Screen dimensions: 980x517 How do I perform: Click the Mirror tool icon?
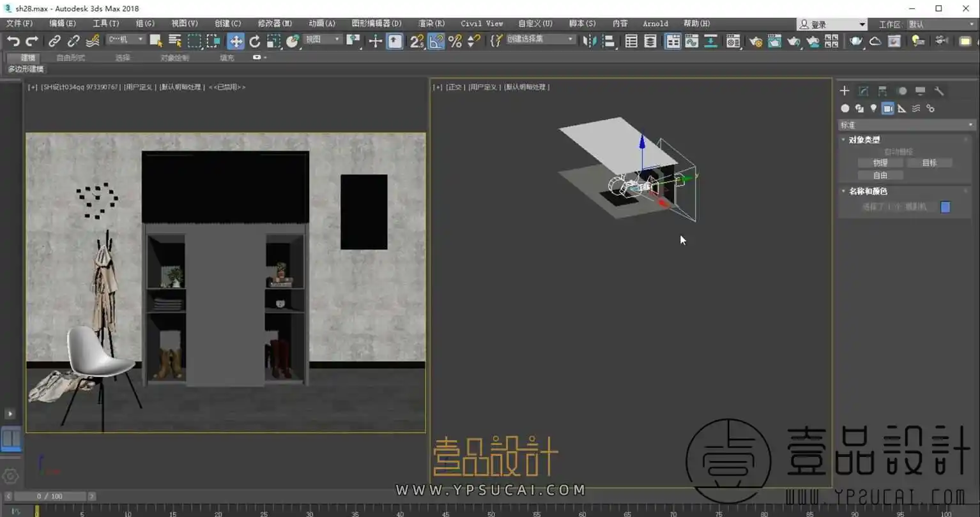590,41
